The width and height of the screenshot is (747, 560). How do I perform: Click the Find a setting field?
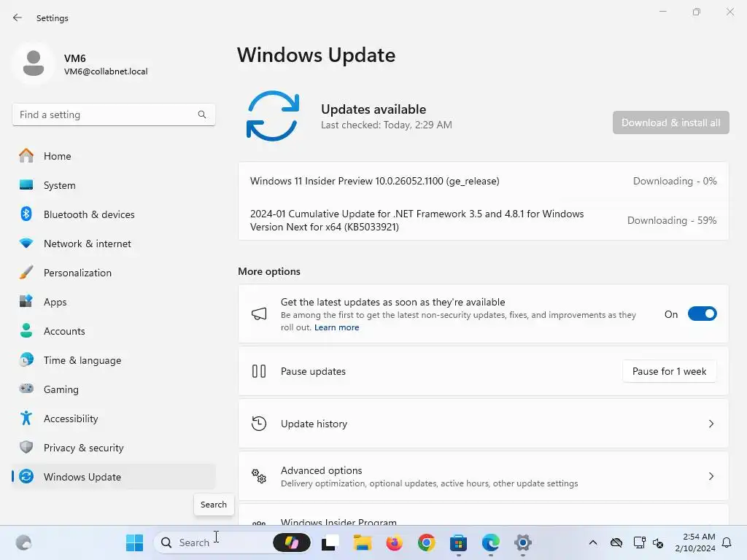click(113, 114)
